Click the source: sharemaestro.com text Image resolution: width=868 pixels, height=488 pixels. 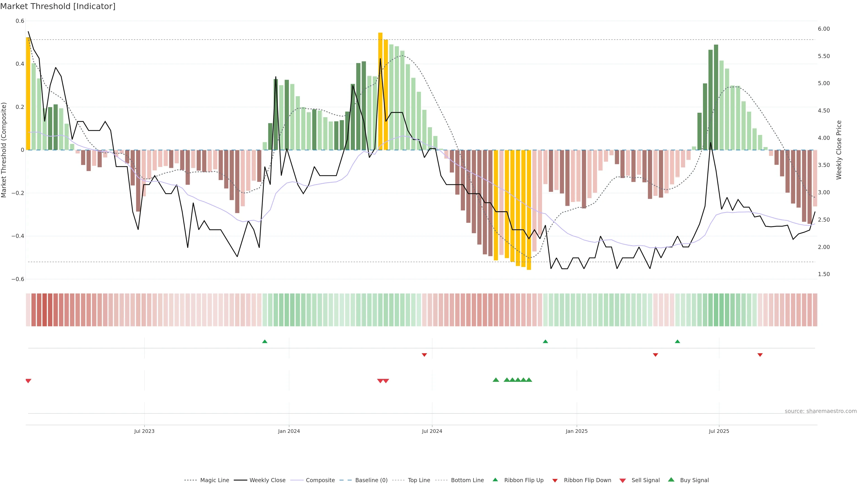821,411
